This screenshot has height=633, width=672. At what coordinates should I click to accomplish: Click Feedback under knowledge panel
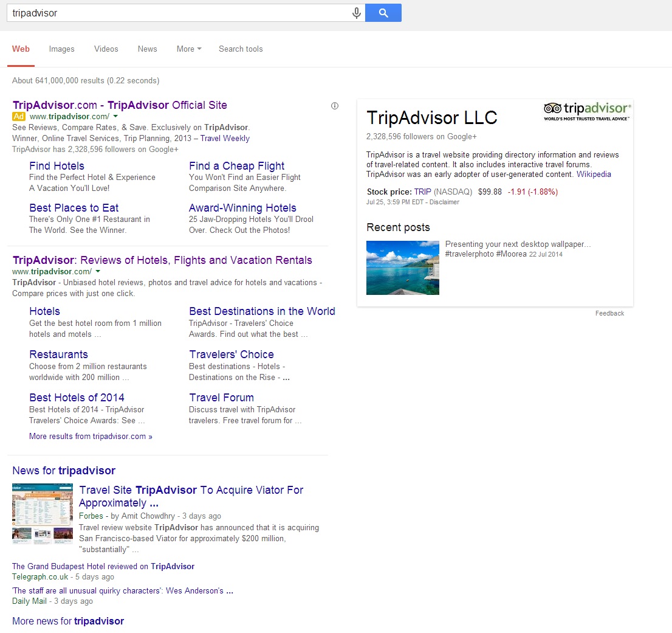(x=609, y=314)
